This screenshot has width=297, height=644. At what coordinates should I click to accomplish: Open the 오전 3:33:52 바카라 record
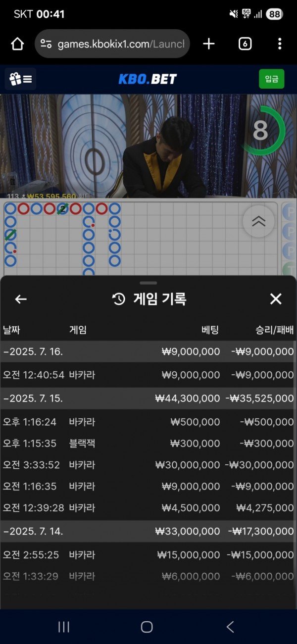(x=148, y=465)
